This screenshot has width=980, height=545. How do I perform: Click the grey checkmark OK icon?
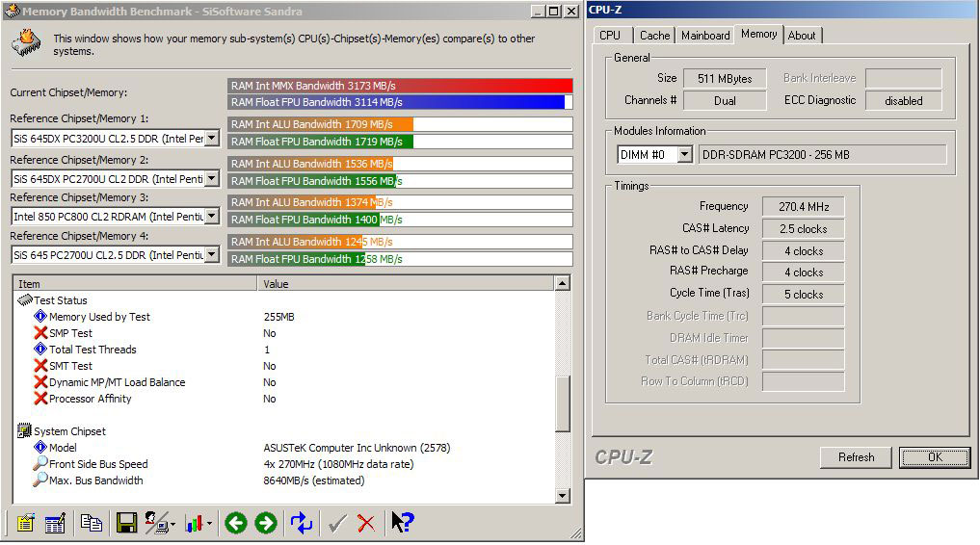337,523
